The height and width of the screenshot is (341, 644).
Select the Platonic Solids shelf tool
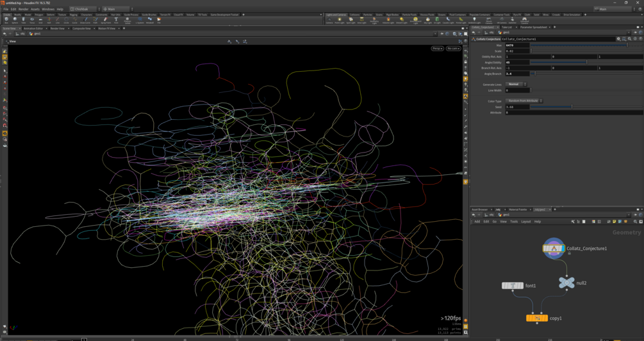(128, 21)
